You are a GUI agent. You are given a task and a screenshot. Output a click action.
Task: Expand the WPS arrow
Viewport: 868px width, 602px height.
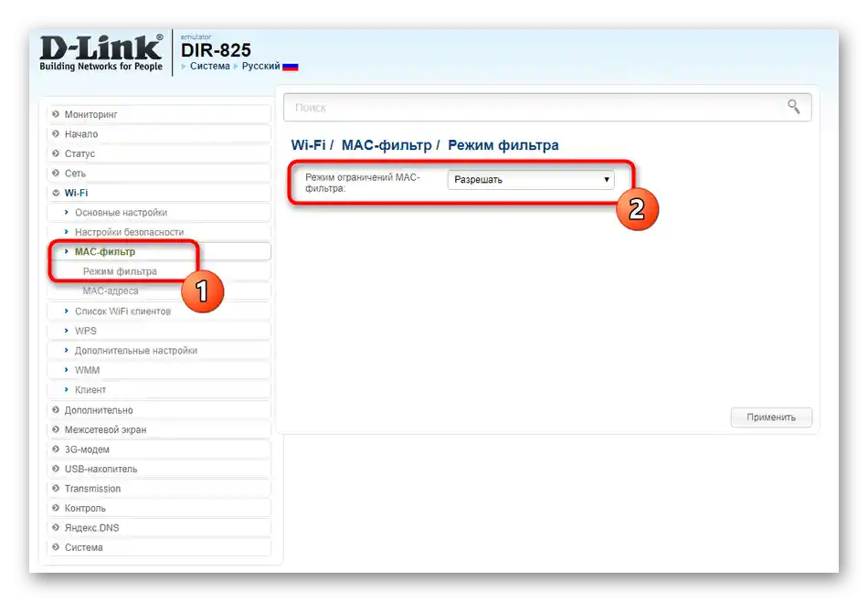click(67, 331)
